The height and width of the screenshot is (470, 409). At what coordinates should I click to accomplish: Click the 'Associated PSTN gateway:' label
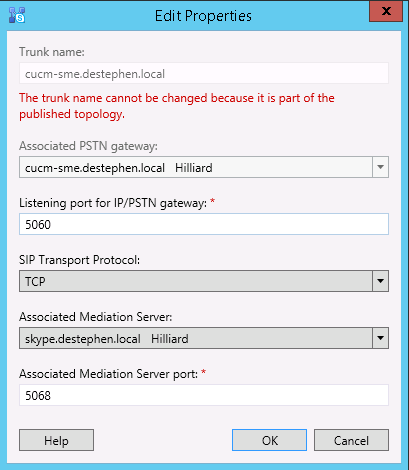tap(88, 146)
